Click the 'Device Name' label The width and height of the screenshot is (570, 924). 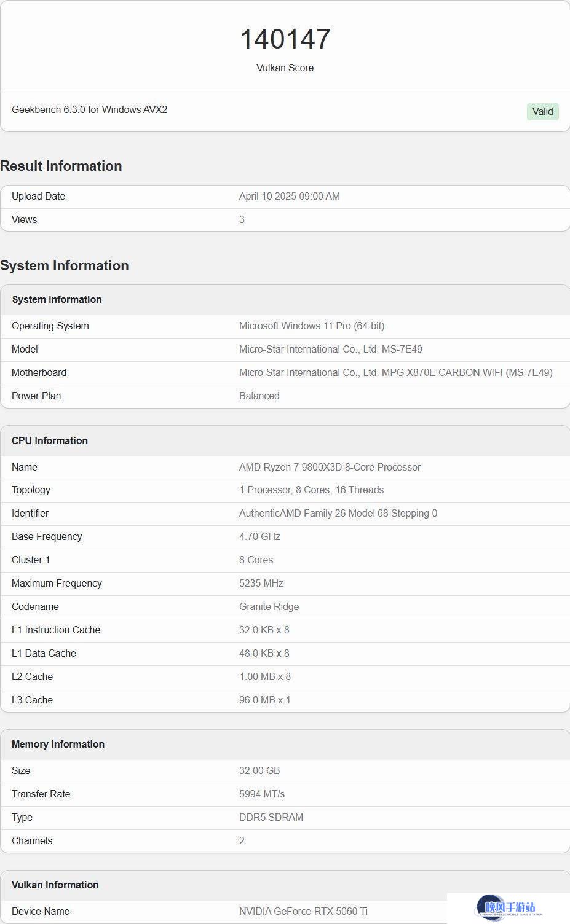(41, 912)
